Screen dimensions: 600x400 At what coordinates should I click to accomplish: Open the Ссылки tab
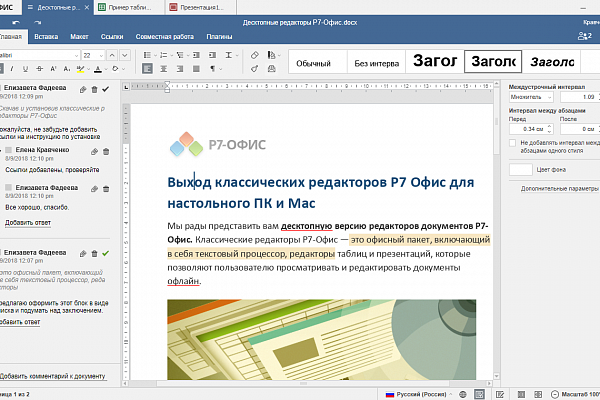point(112,37)
